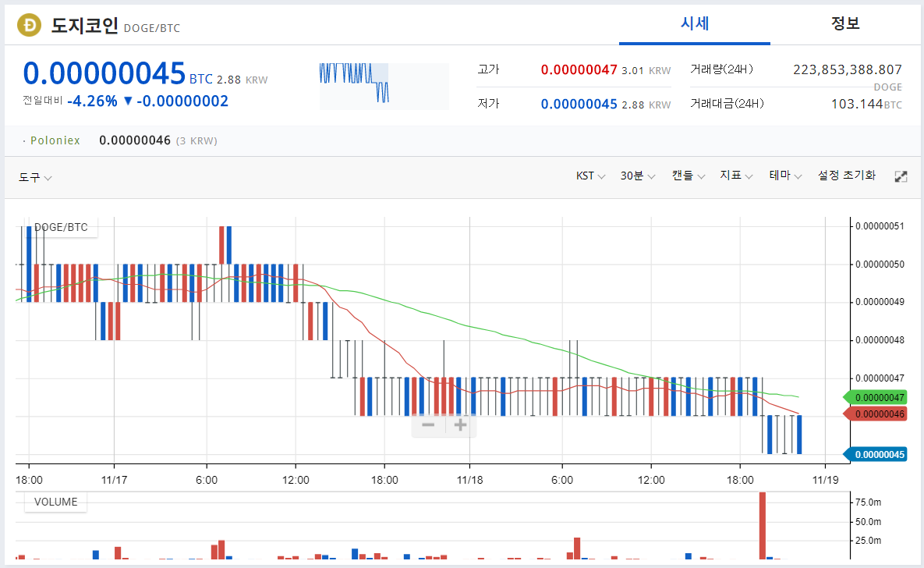Expand chart to fullscreen icon
This screenshot has width=924, height=568.
click(x=901, y=176)
